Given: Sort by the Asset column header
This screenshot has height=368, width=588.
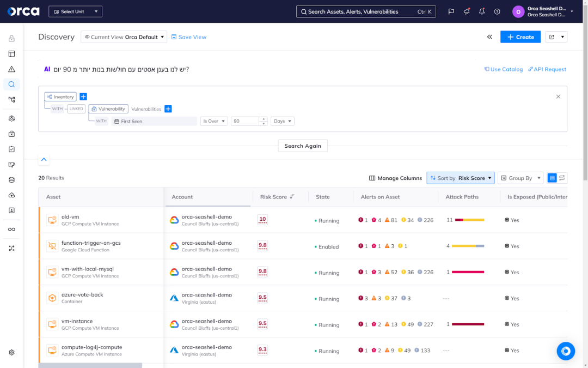Looking at the screenshot, I should [x=53, y=197].
